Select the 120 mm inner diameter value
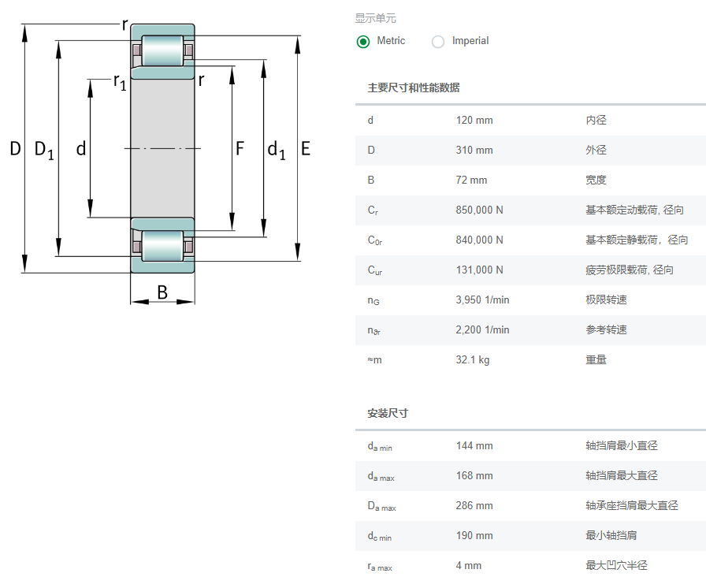The height and width of the screenshot is (588, 706). tap(474, 121)
